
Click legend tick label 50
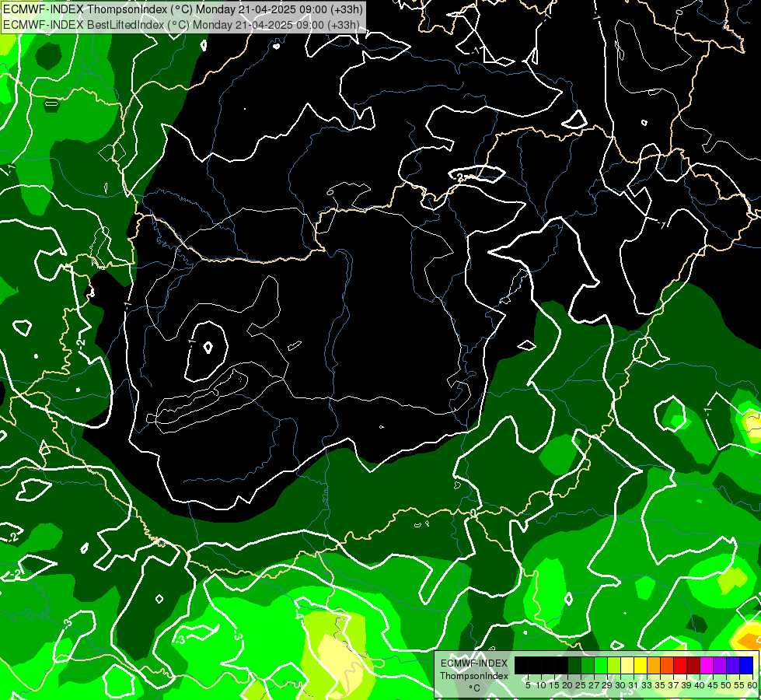point(726,685)
